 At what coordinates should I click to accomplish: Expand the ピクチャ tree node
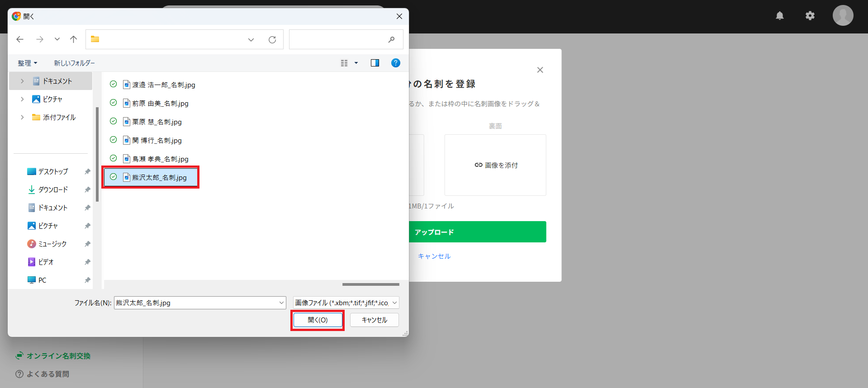click(22, 99)
